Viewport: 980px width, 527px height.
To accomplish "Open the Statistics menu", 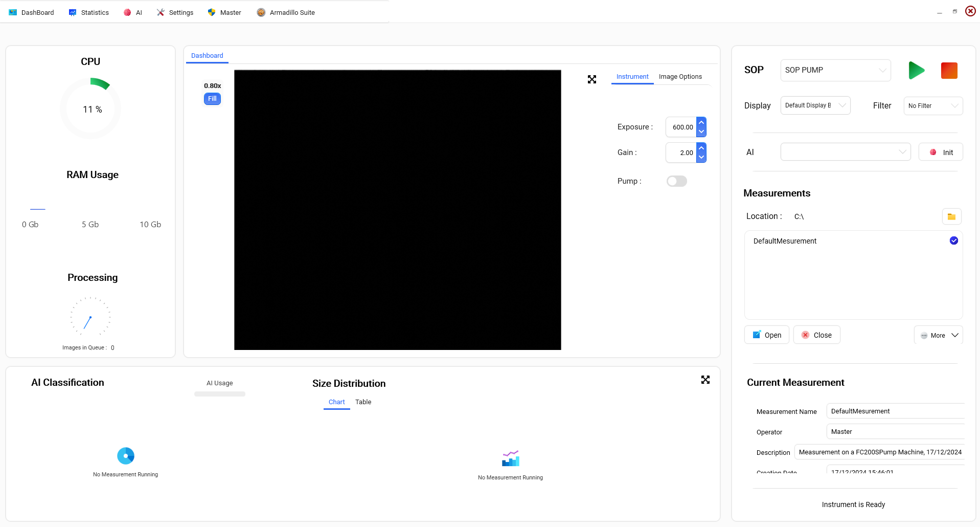I will 89,12.
